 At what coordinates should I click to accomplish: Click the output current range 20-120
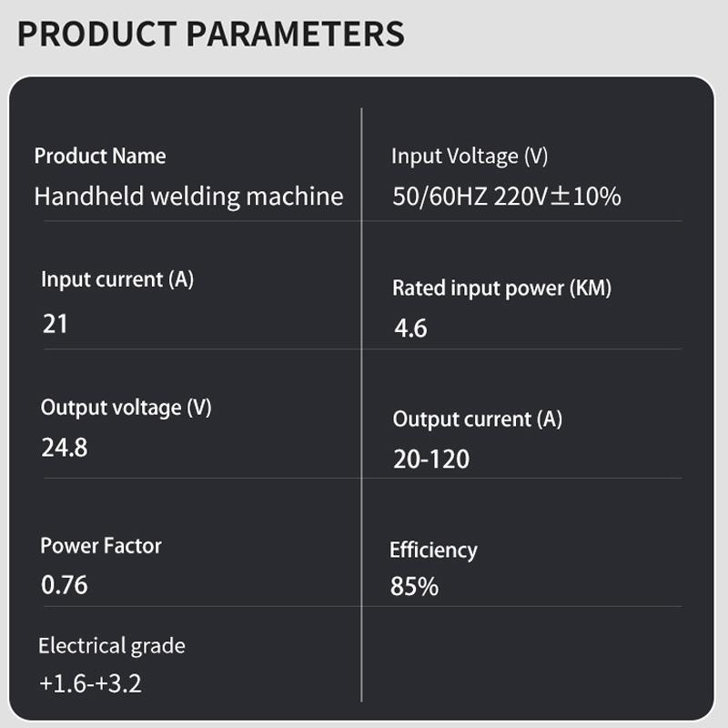pos(431,459)
